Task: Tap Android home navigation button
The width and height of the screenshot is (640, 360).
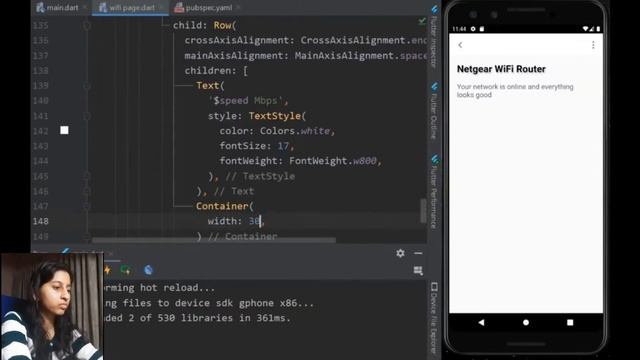Action: [x=526, y=322]
